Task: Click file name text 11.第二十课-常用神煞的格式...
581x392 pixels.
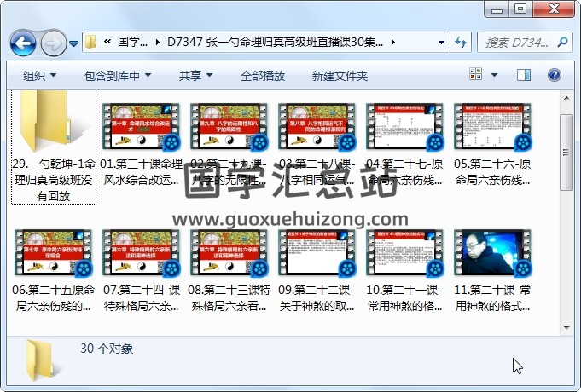Action: coord(493,298)
